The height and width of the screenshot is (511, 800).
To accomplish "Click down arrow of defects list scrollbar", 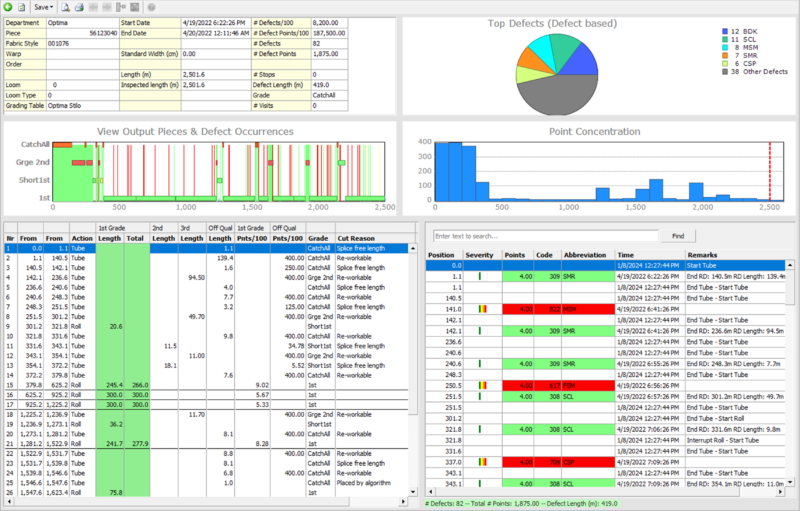I will pos(790,482).
